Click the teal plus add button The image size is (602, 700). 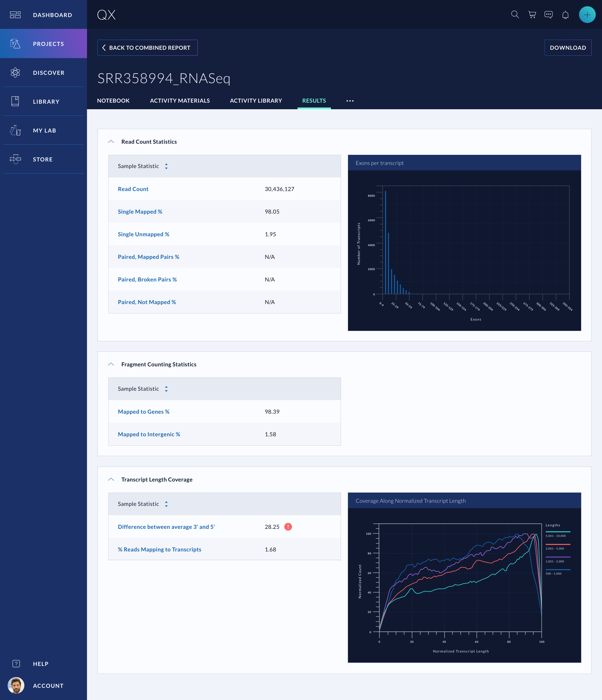coord(587,14)
